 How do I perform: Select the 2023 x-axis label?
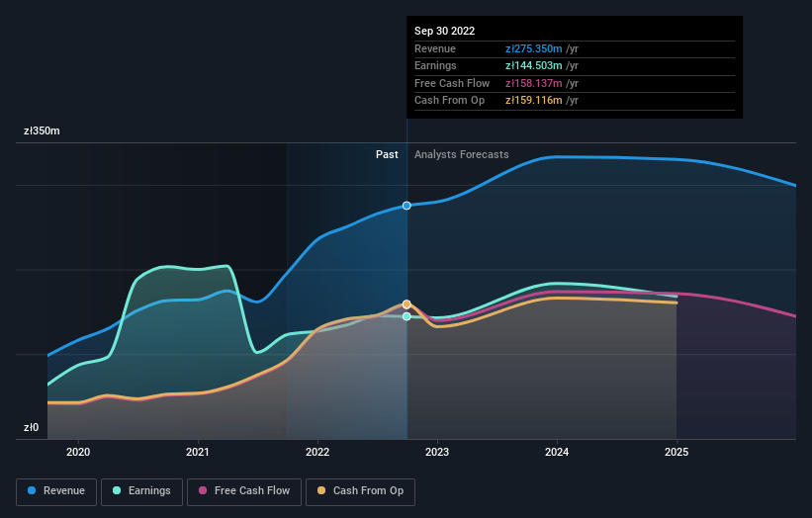click(x=437, y=453)
